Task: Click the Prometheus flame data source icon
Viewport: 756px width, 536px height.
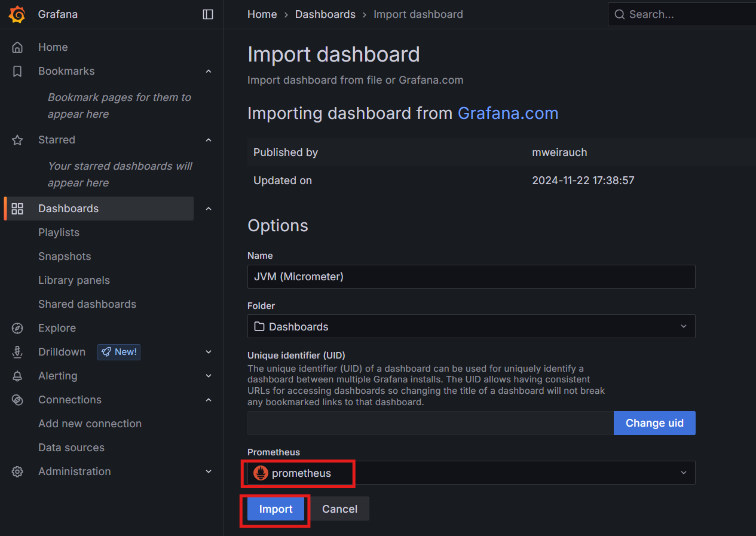Action: (x=261, y=473)
